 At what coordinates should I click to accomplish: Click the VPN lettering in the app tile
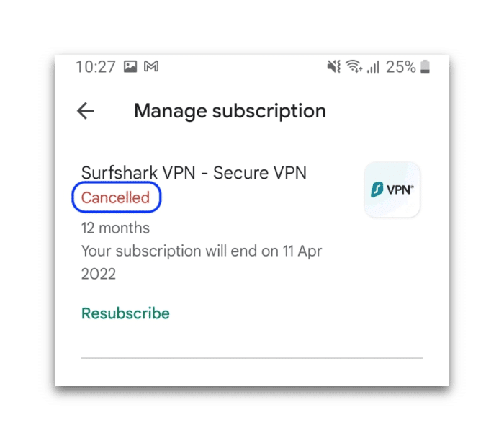point(399,191)
